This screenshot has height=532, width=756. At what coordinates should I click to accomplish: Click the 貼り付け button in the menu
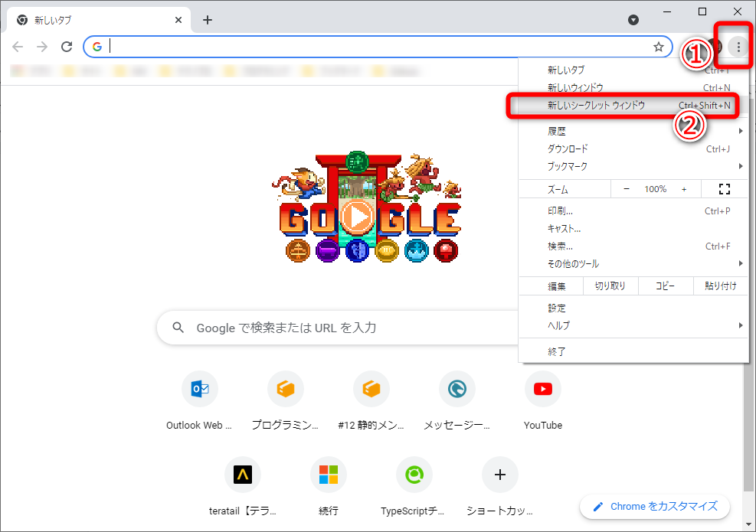coord(720,286)
